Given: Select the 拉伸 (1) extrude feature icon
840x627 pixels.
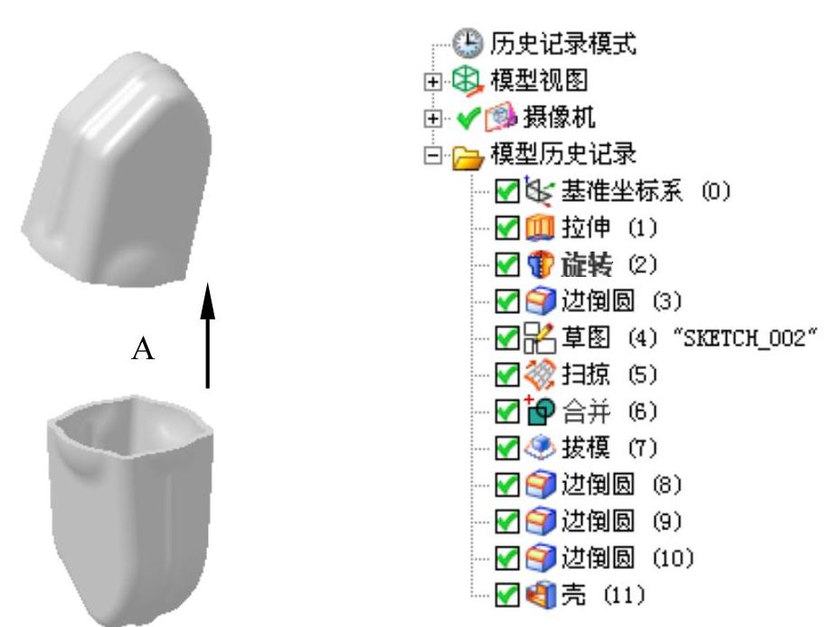Looking at the screenshot, I should [x=539, y=228].
